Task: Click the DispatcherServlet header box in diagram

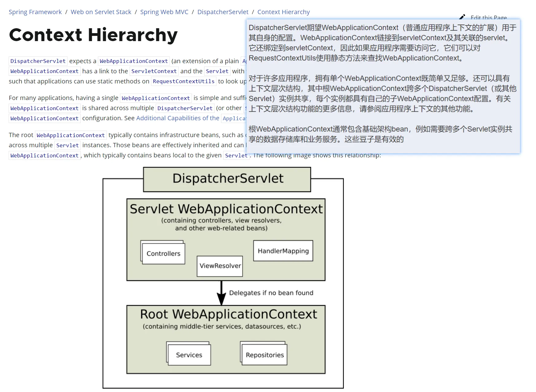Action: pyautogui.click(x=227, y=179)
